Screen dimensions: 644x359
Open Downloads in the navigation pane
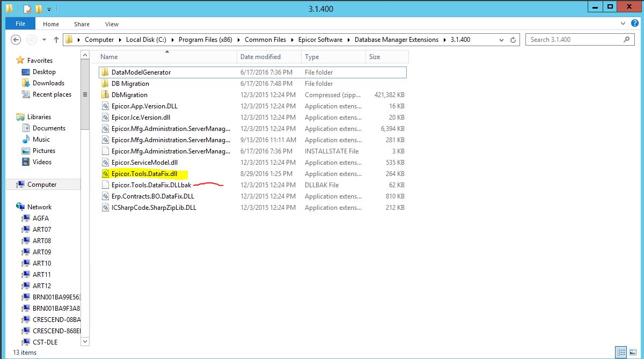(48, 83)
